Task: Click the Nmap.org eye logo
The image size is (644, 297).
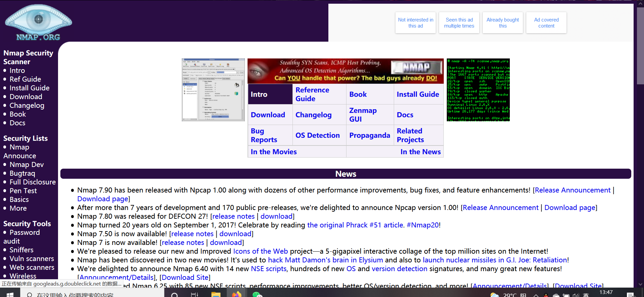Action: (38, 23)
